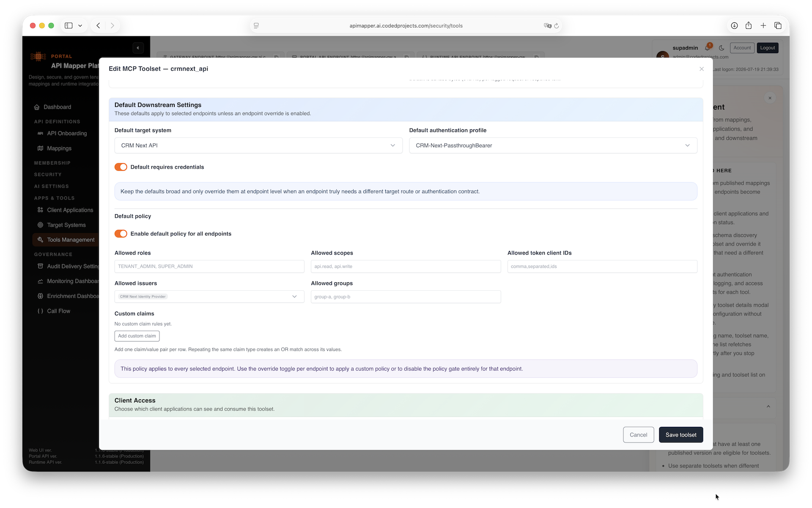
Task: Click the Cancel button
Action: [x=638, y=435]
